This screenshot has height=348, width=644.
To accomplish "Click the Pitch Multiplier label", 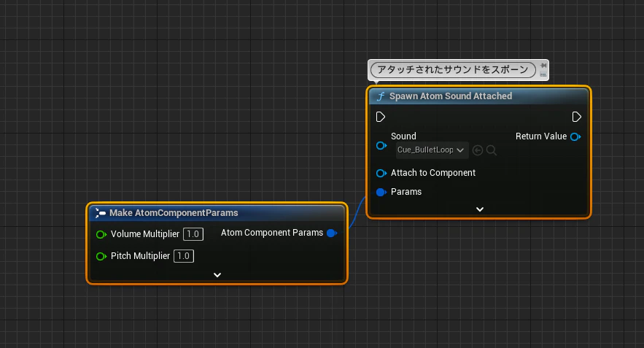I will [x=140, y=256].
